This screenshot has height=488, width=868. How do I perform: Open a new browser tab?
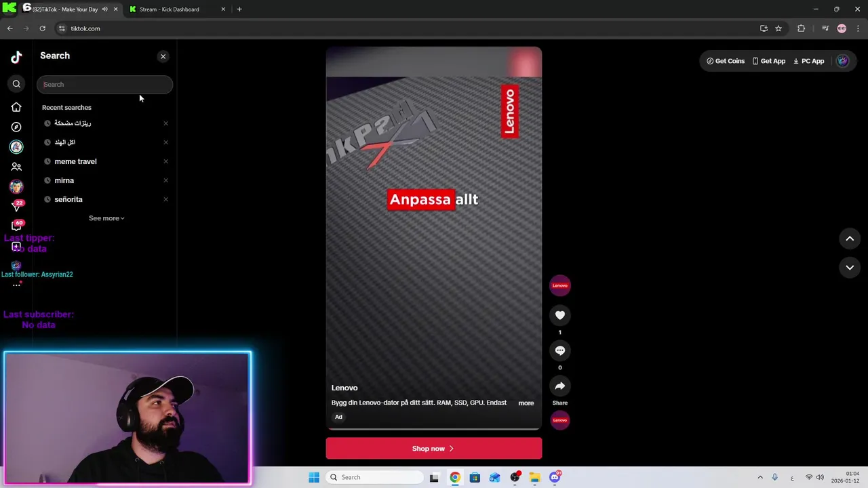pyautogui.click(x=239, y=9)
